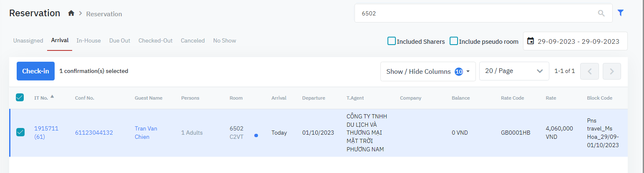Click the IT No. sort arrow
Viewport: 644px width, 173px height.
pyautogui.click(x=52, y=96)
